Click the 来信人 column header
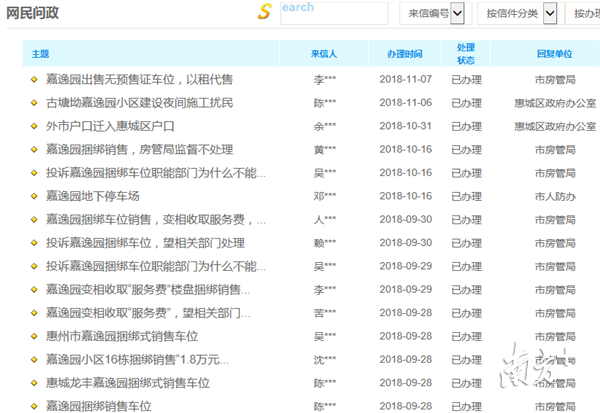 point(323,53)
